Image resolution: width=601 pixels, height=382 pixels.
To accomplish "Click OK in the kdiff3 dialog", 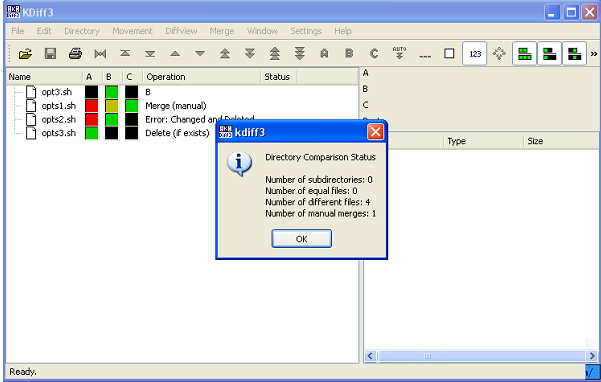I will (302, 239).
